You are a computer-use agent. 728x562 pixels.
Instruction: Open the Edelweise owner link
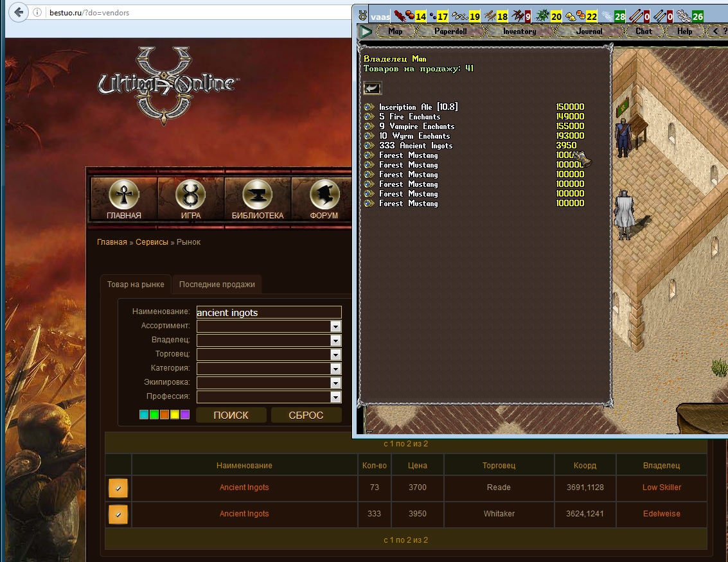click(x=662, y=514)
